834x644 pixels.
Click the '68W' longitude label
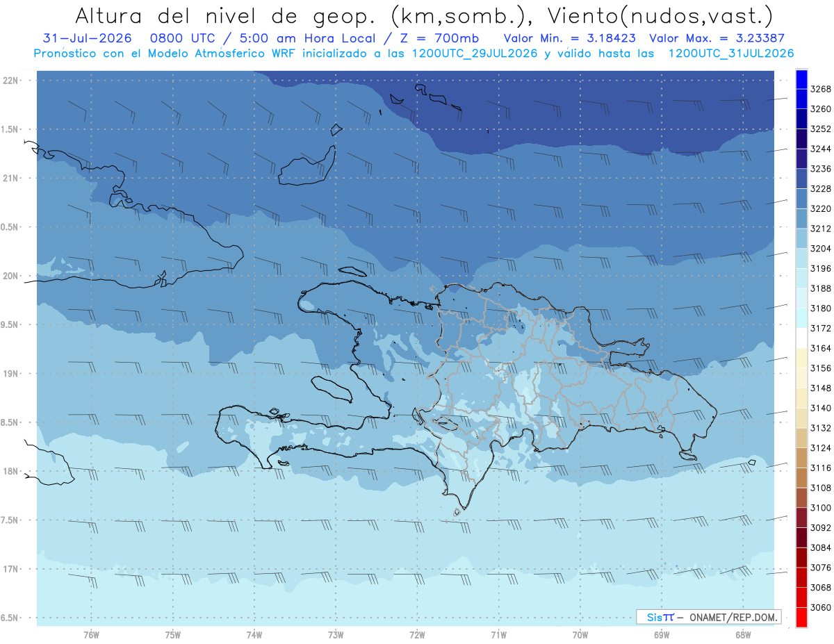click(743, 635)
